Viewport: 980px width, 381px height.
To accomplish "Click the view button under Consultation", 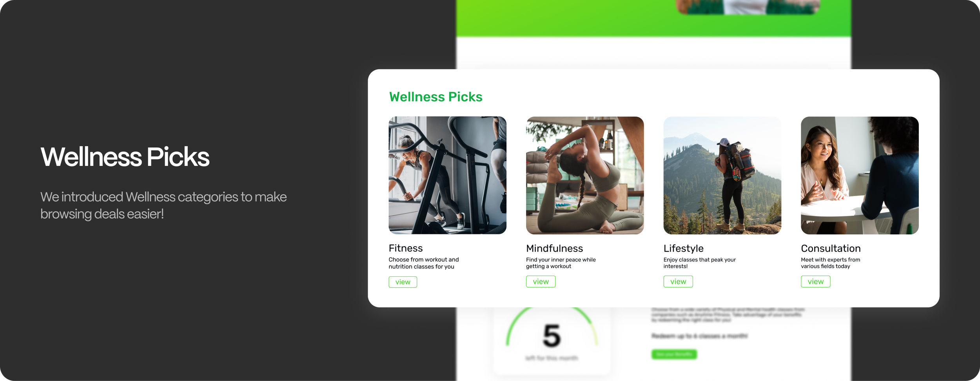I will point(815,281).
